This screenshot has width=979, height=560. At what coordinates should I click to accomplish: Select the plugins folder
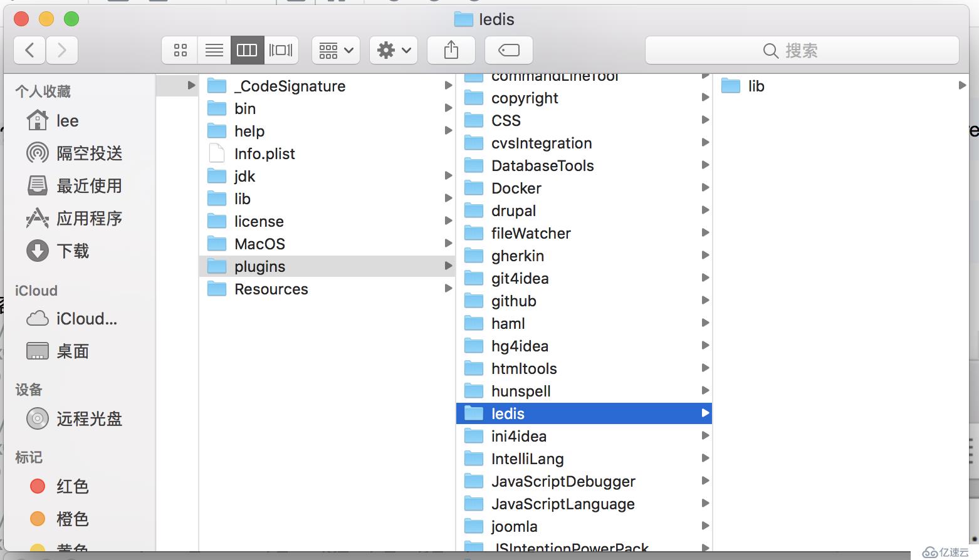click(x=327, y=266)
